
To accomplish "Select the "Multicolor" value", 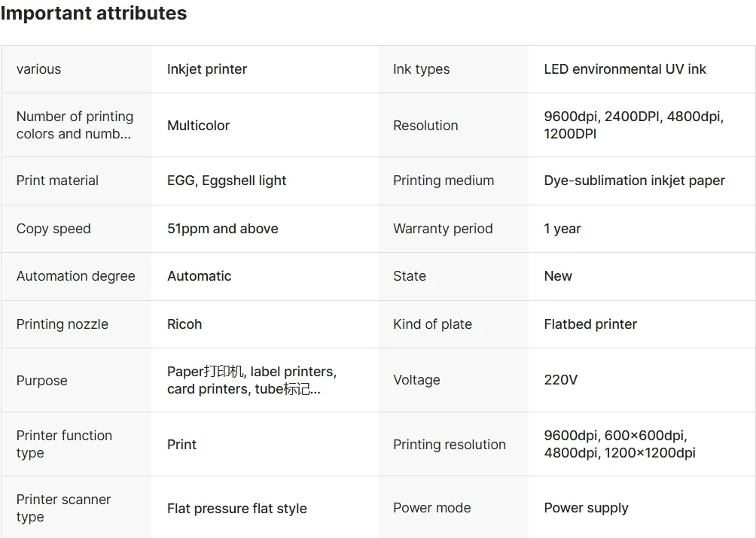I will pos(198,126).
